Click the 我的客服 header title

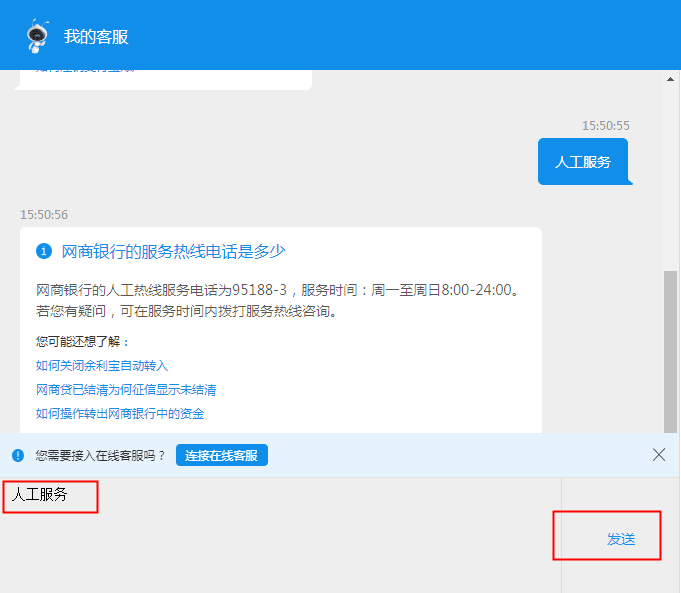[96, 36]
